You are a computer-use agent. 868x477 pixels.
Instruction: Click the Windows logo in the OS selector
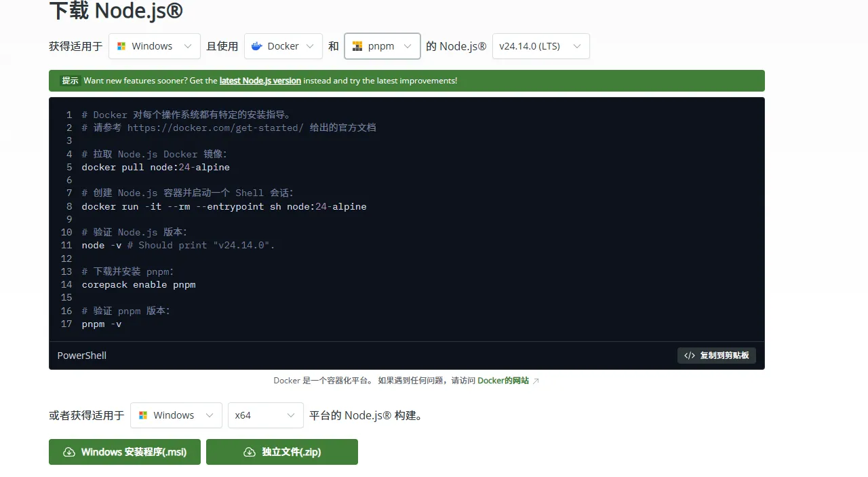pos(121,45)
